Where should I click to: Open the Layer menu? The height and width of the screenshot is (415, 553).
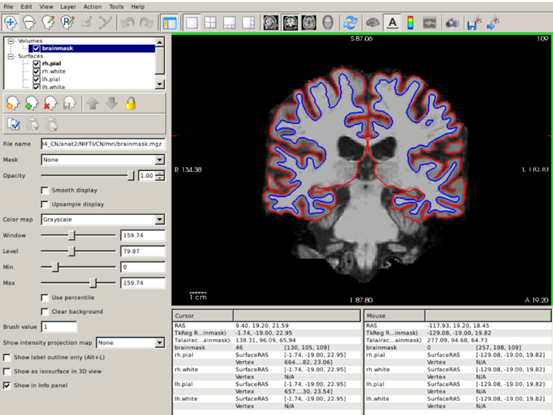[68, 7]
